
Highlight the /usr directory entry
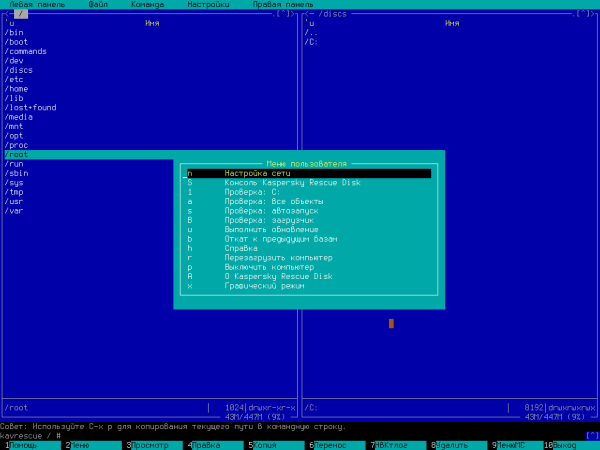coord(14,201)
